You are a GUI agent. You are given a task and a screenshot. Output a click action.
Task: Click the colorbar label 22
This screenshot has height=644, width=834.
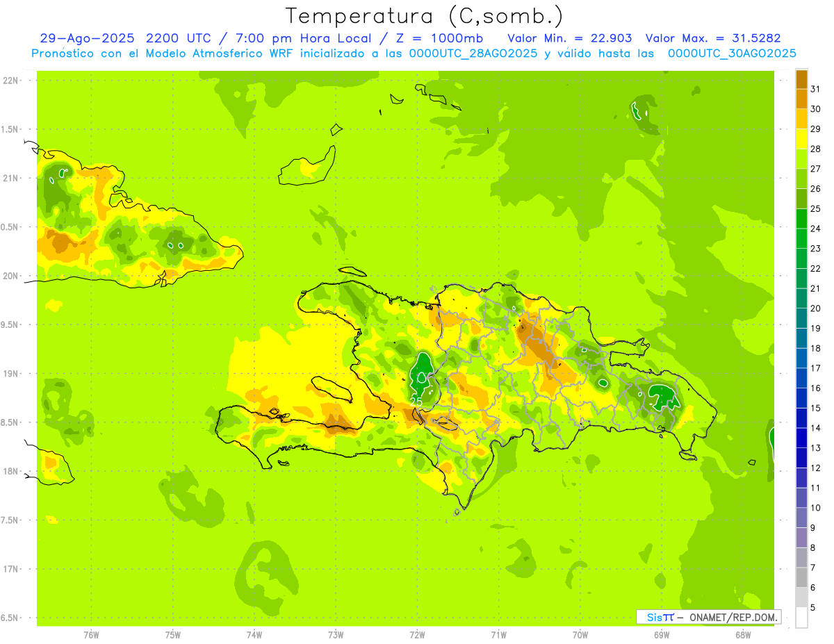point(815,269)
